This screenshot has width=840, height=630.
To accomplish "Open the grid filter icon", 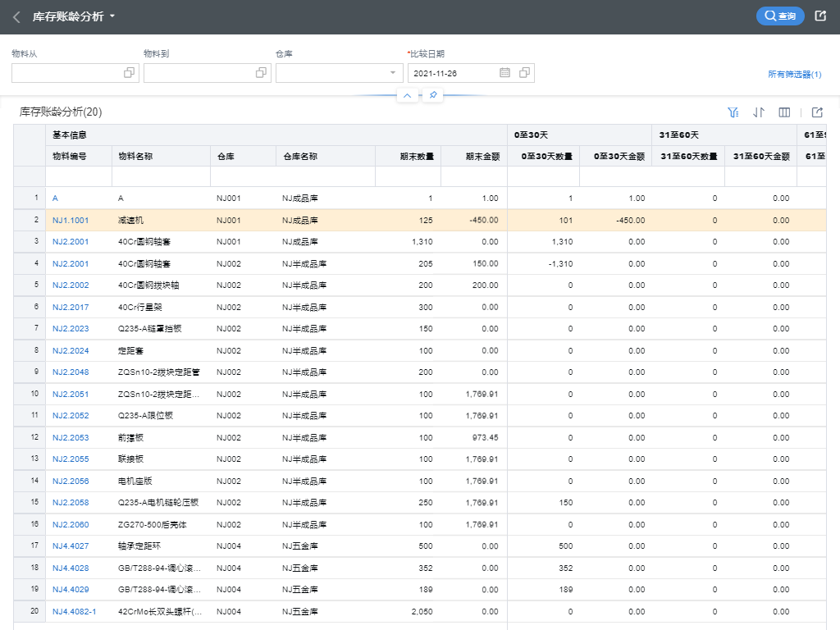I will 733,112.
